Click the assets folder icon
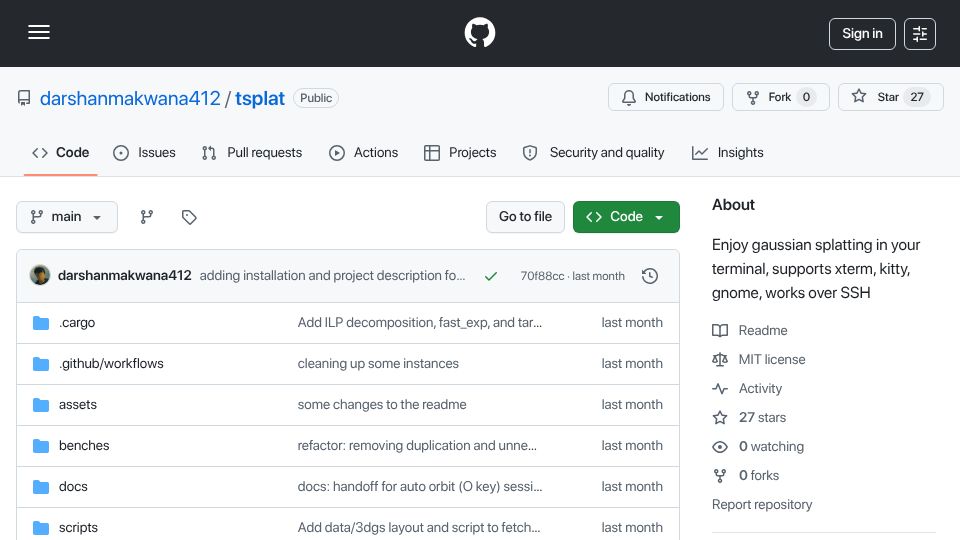Screen dimensions: 960x540 (41, 405)
